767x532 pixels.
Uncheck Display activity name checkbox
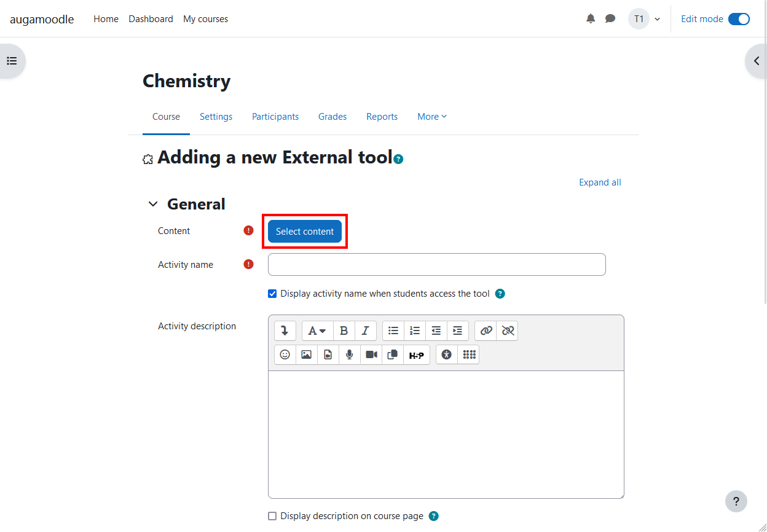click(272, 294)
